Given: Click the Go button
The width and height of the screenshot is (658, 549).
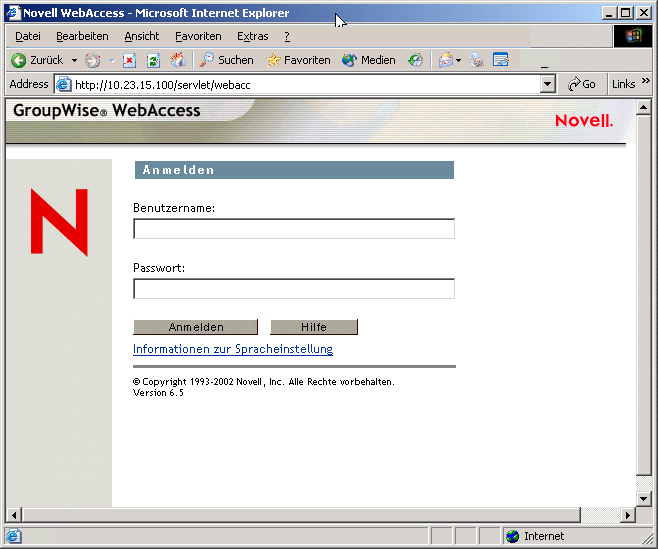Looking at the screenshot, I should click(x=582, y=84).
